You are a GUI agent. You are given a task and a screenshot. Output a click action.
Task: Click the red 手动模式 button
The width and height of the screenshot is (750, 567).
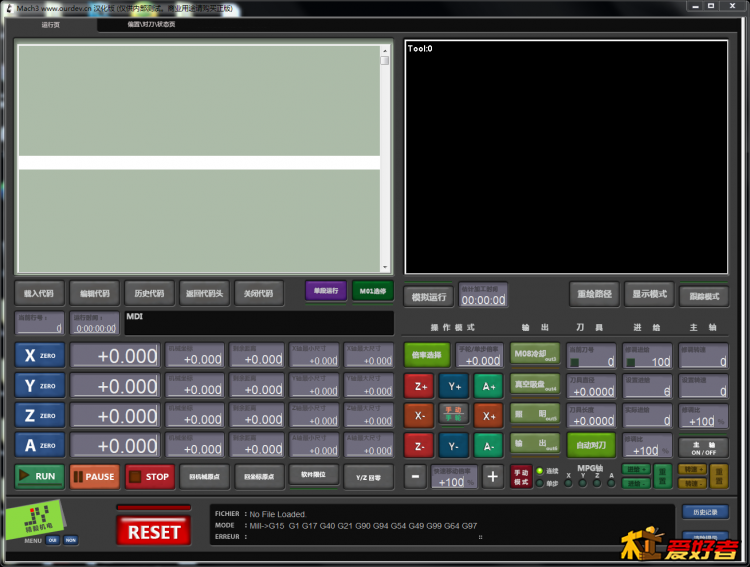521,477
